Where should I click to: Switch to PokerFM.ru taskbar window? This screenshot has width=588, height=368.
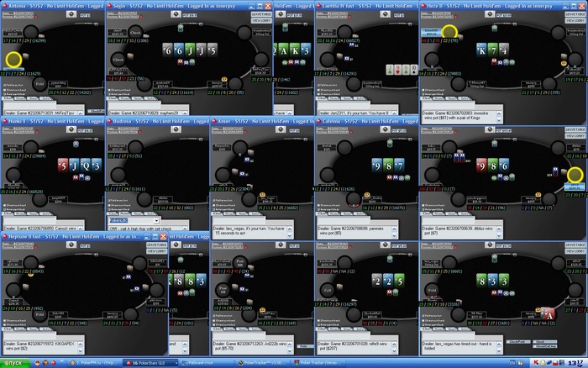[x=94, y=363]
